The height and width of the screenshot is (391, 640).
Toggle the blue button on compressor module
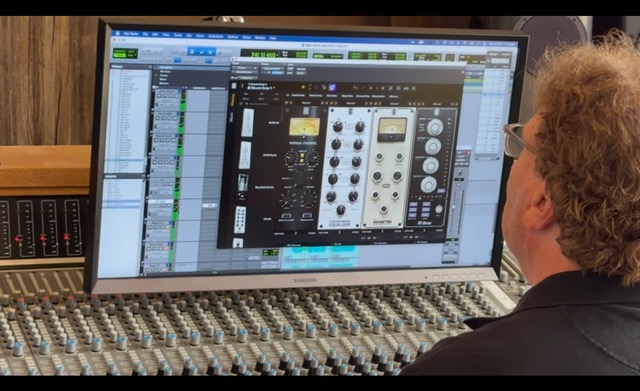pos(441,191)
